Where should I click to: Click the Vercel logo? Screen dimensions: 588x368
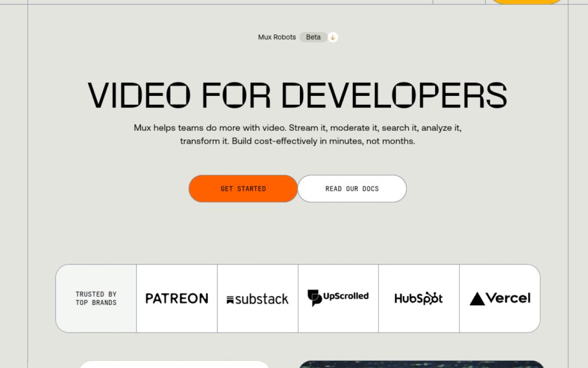coord(500,299)
